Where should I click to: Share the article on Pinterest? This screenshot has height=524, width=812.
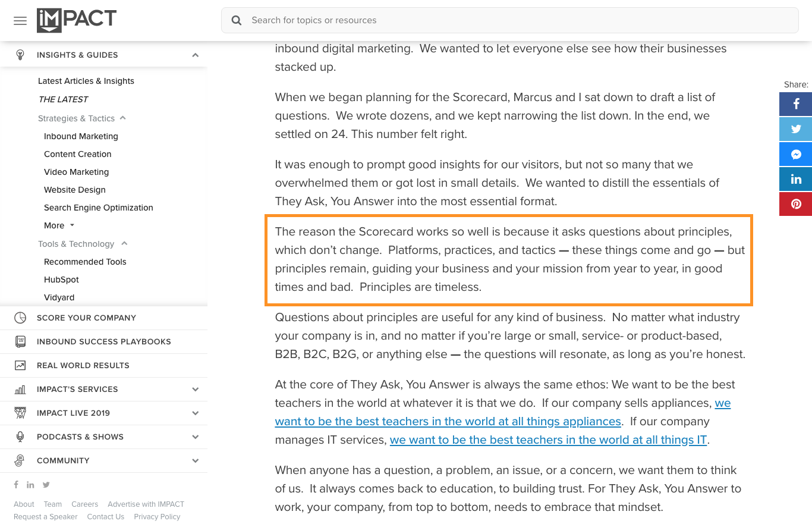[x=796, y=204]
